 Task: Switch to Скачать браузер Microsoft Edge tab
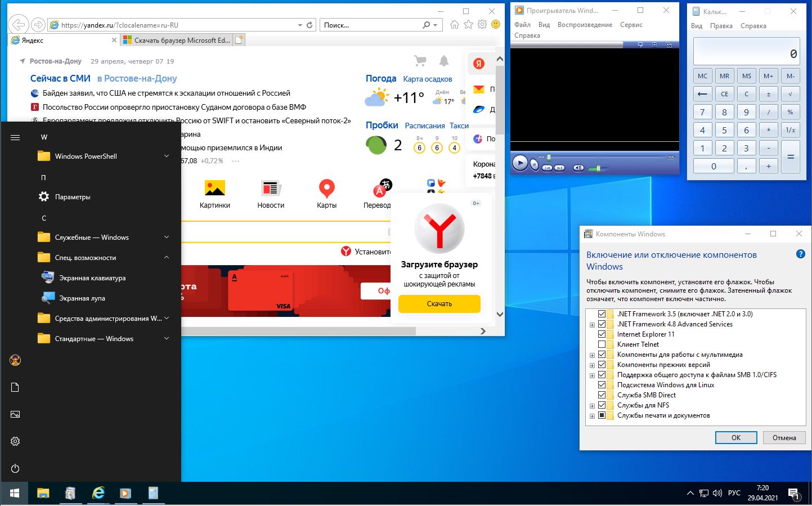click(177, 40)
